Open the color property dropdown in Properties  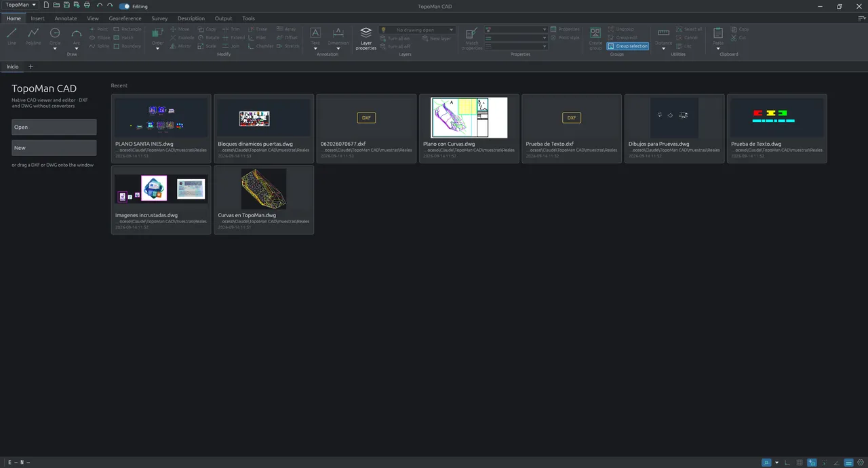(515, 30)
